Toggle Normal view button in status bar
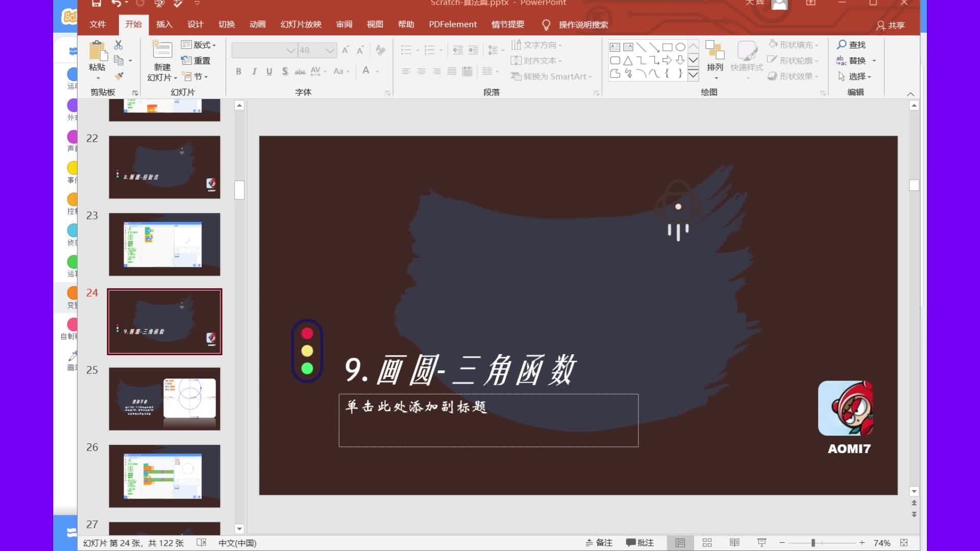The image size is (980, 551). (x=680, y=543)
